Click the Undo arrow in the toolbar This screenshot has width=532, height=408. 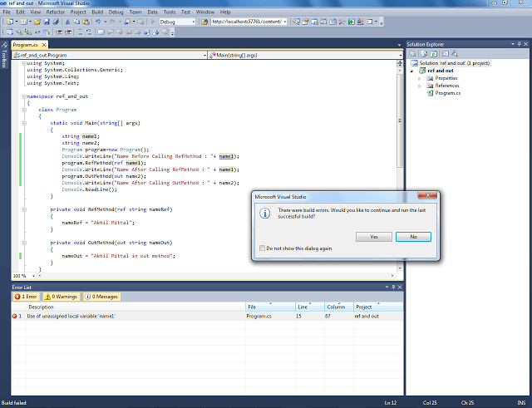[x=100, y=22]
